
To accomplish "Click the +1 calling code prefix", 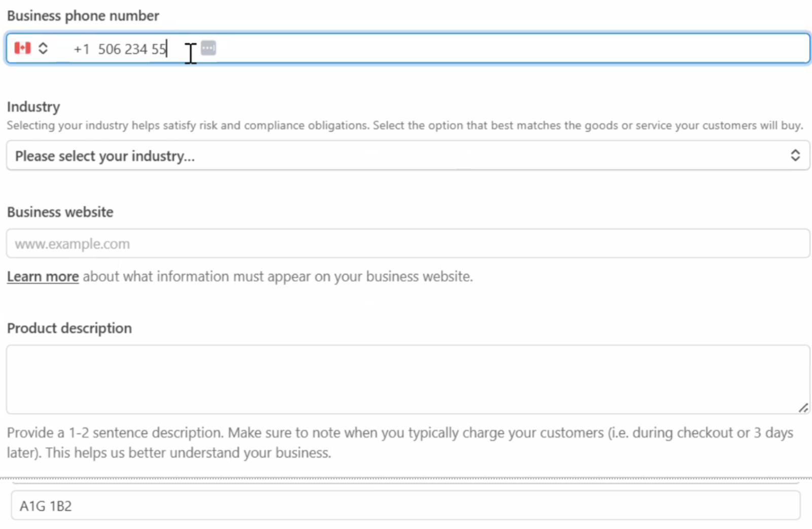I will (x=81, y=49).
